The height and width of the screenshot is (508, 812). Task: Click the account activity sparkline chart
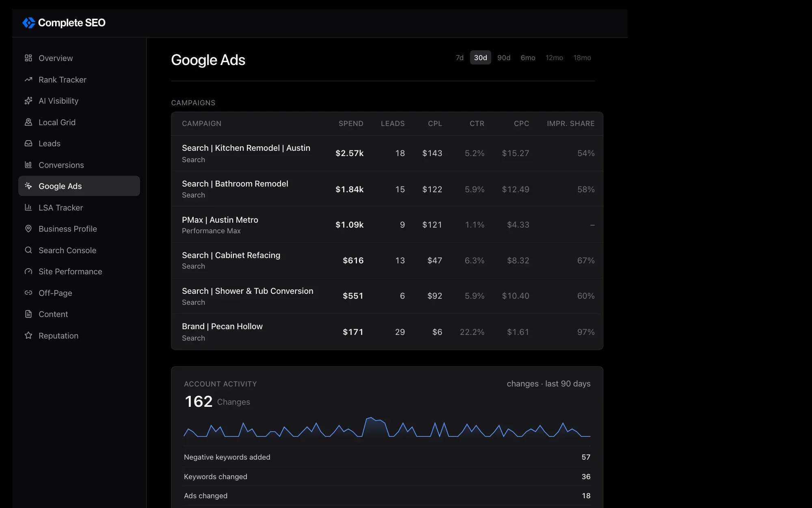(387, 427)
